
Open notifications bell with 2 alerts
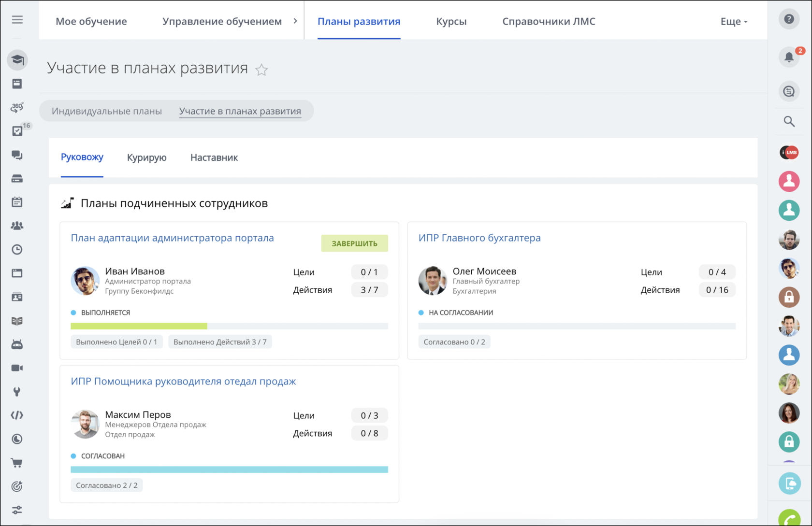789,57
